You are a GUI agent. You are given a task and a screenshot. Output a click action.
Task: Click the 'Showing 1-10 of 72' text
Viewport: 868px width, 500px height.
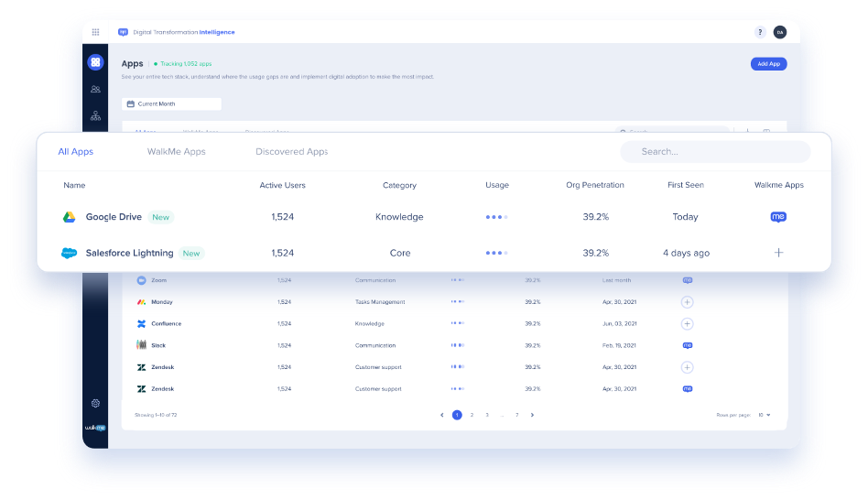pos(156,415)
